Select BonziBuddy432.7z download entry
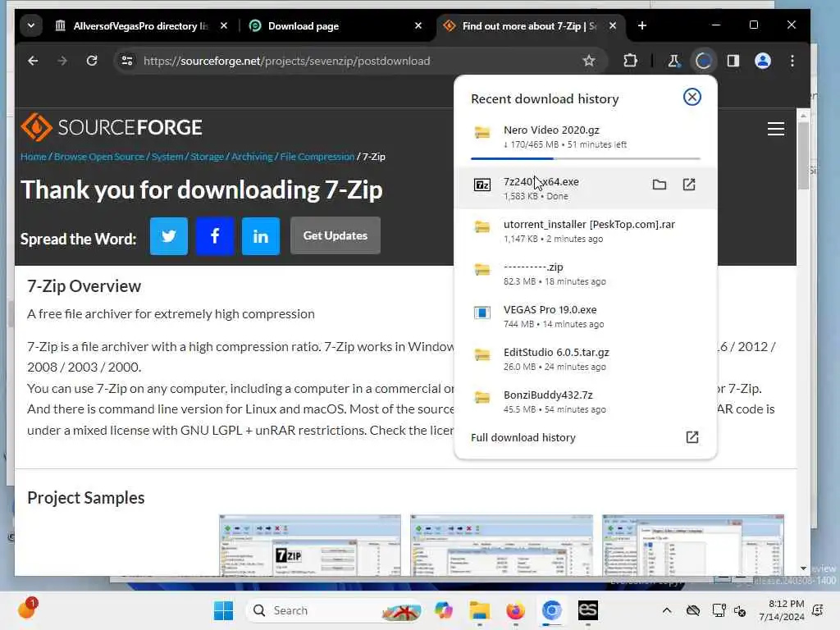 tap(585, 402)
